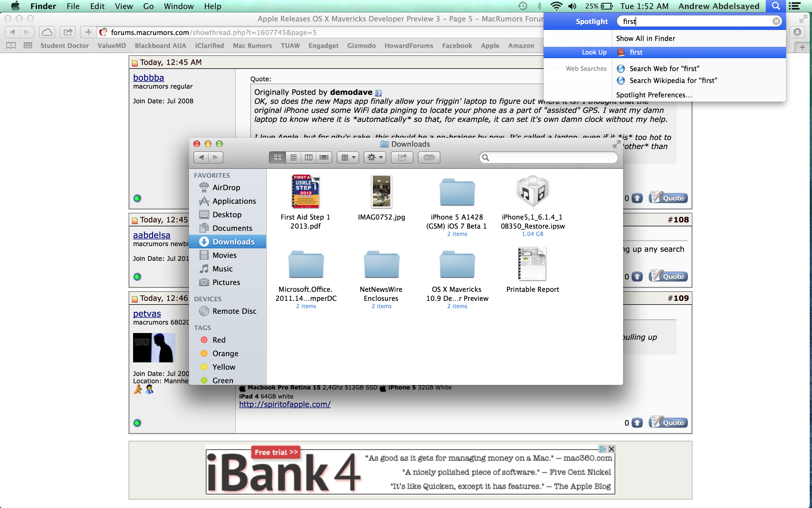Open Safari Top Sites grid icon
The image size is (812, 508).
28,45
